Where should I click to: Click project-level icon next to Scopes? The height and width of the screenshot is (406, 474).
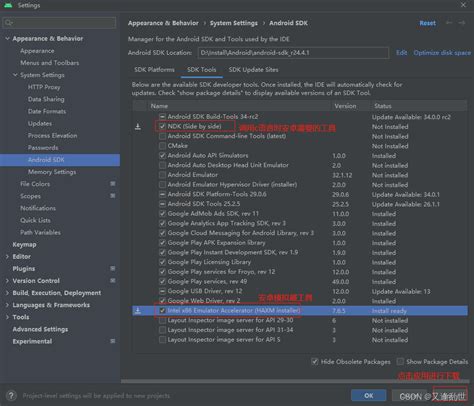113,196
